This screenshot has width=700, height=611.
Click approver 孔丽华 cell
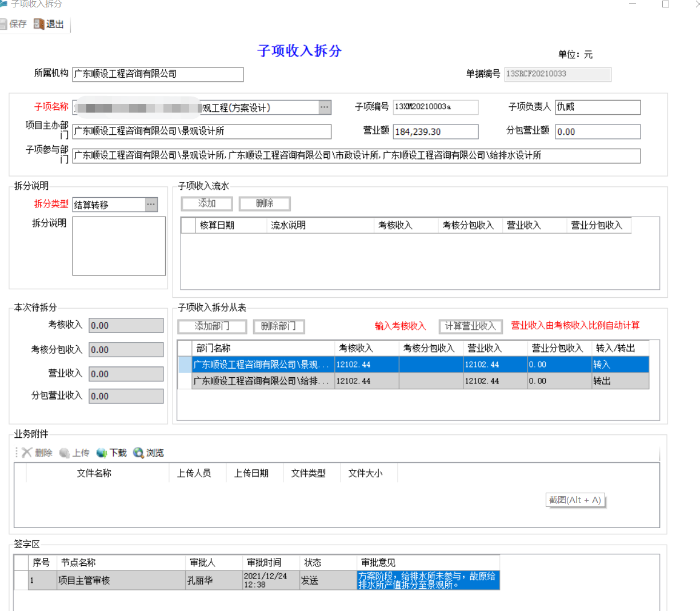point(214,580)
